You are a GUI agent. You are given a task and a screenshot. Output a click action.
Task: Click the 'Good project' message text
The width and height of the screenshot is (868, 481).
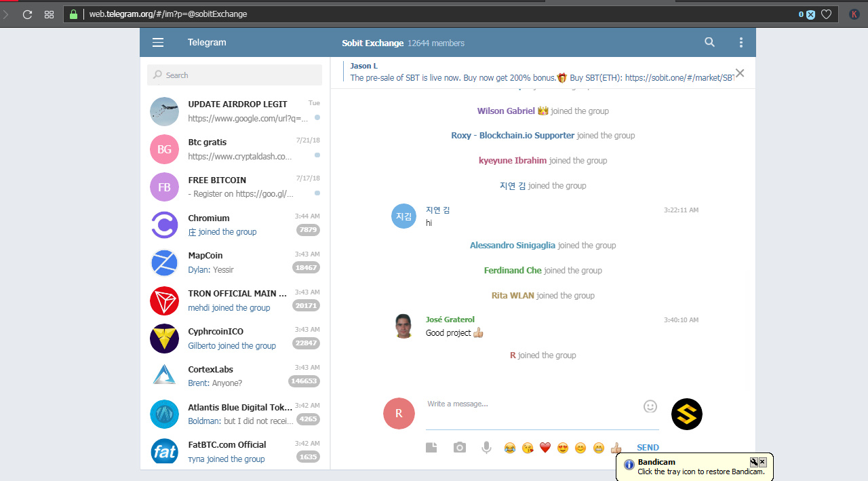coord(448,333)
